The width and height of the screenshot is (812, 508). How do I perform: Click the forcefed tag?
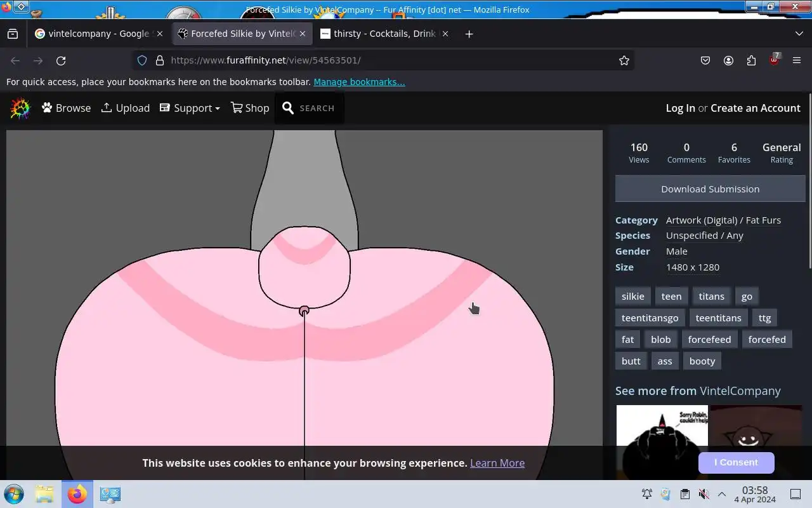pyautogui.click(x=766, y=340)
